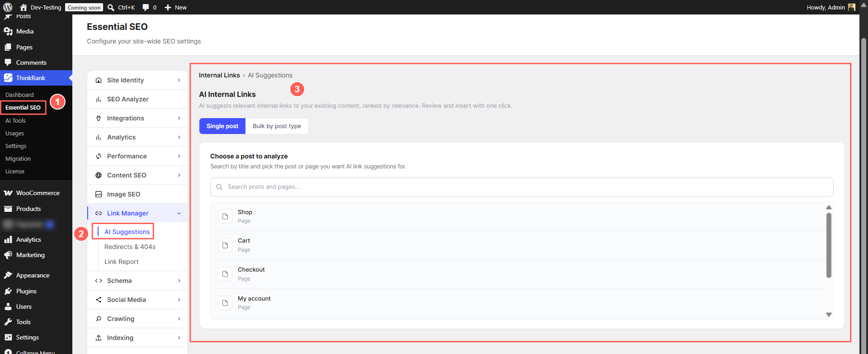Click the plus icon beside New

pos(168,7)
